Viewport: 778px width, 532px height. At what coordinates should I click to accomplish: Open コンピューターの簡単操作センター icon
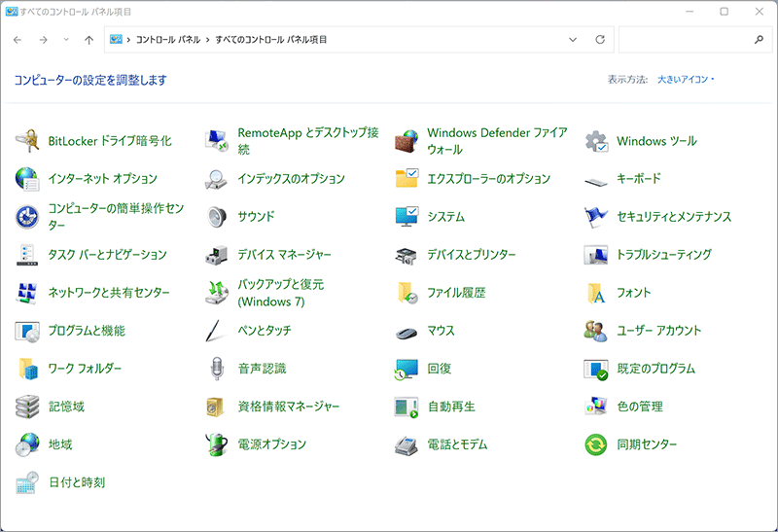point(27,217)
